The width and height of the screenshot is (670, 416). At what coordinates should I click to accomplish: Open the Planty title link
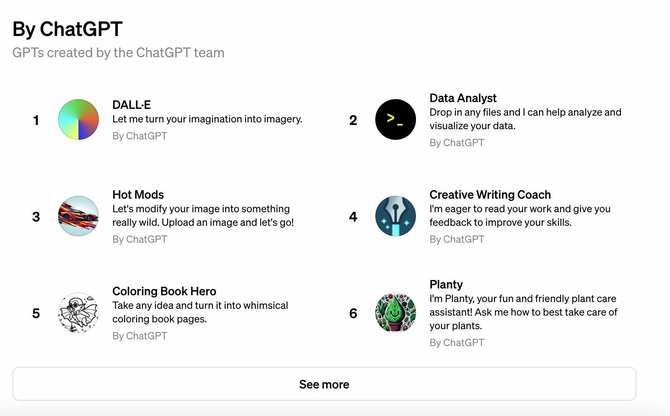tap(446, 284)
